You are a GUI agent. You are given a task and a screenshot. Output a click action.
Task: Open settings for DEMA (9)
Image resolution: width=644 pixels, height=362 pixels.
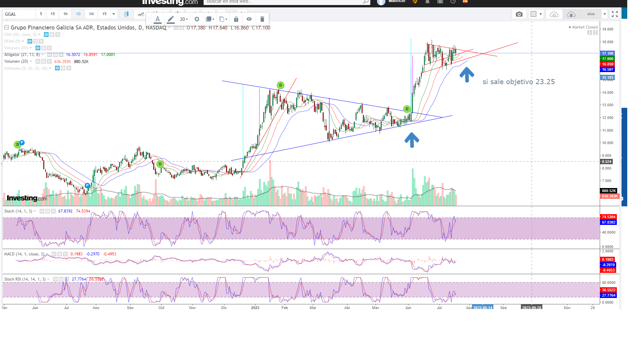click(x=36, y=41)
